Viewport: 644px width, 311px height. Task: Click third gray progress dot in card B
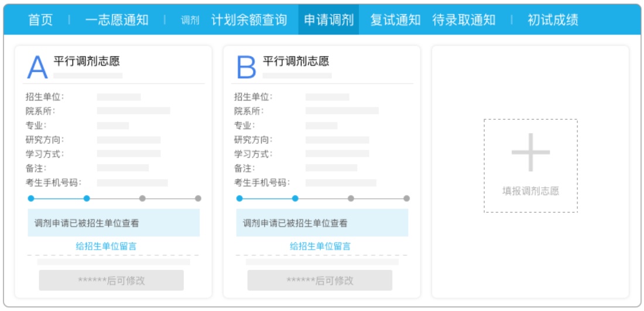tap(351, 198)
